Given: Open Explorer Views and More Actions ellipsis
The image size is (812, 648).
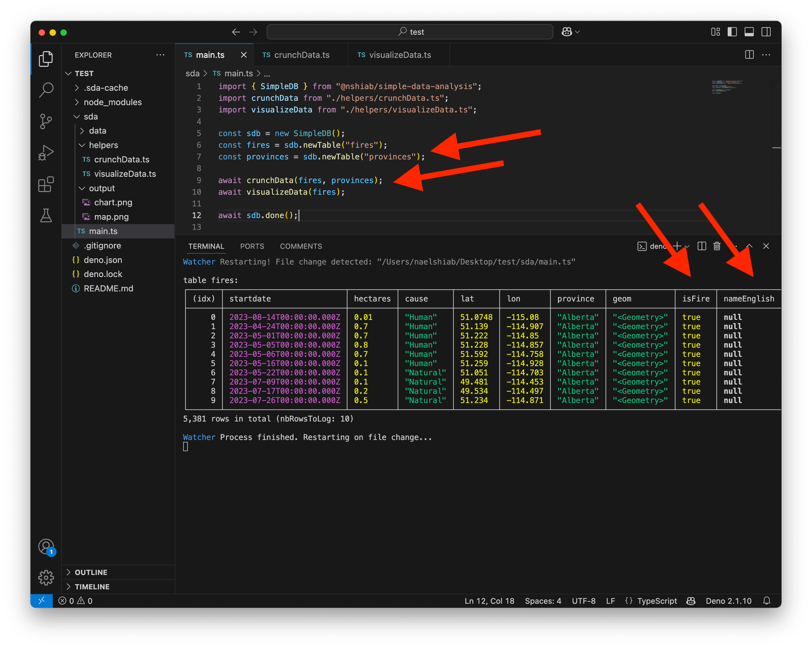Looking at the screenshot, I should [160, 55].
